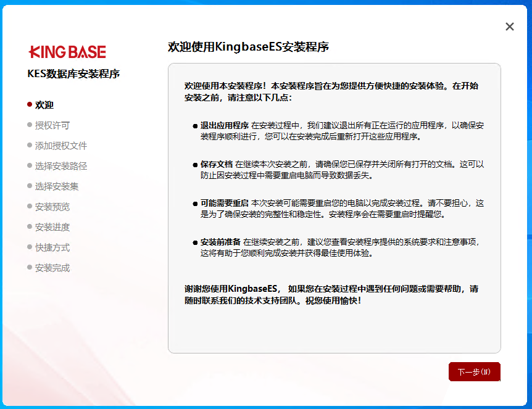Click the 保存文档 bullet heading
The height and width of the screenshot is (409, 532).
(217, 165)
